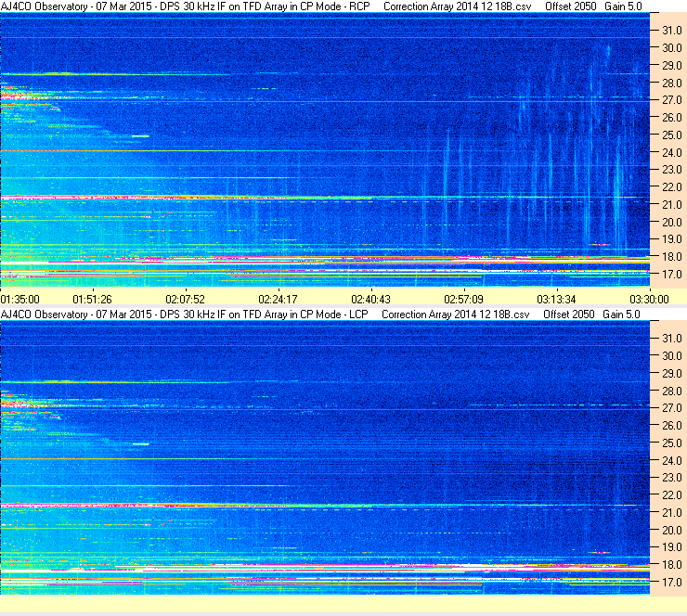
Task: Select the 01:51:26 time axis label
Action: tap(92, 300)
